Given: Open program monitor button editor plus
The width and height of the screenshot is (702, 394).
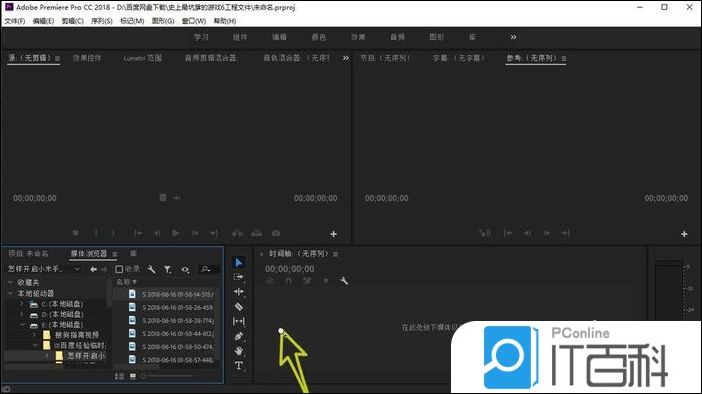Looking at the screenshot, I should [x=684, y=234].
